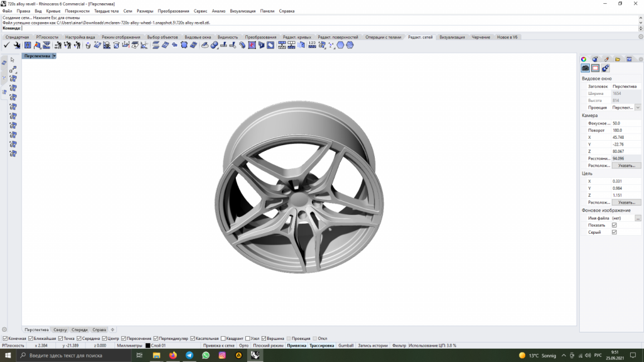The width and height of the screenshot is (644, 362).
Task: Click the camera icon in properties panel
Action: pos(585,68)
